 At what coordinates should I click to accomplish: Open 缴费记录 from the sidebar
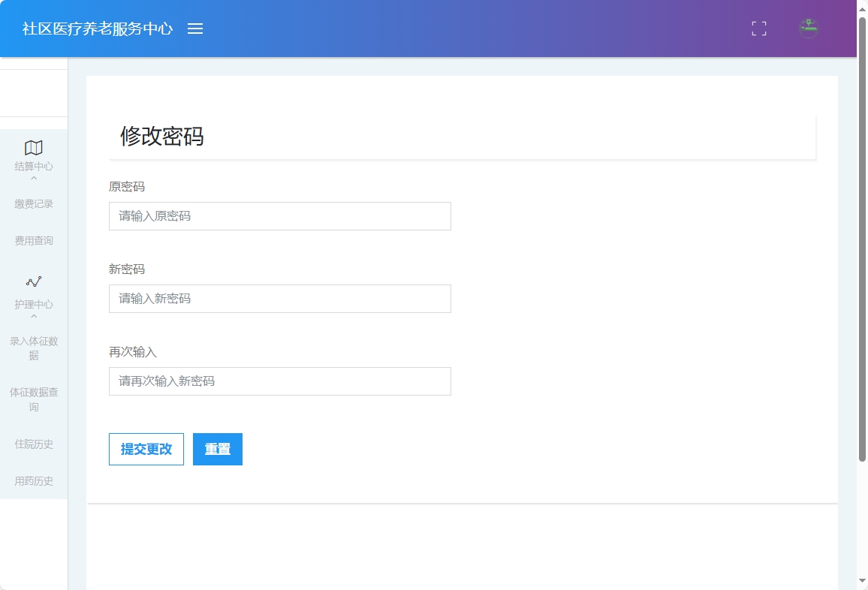(33, 203)
